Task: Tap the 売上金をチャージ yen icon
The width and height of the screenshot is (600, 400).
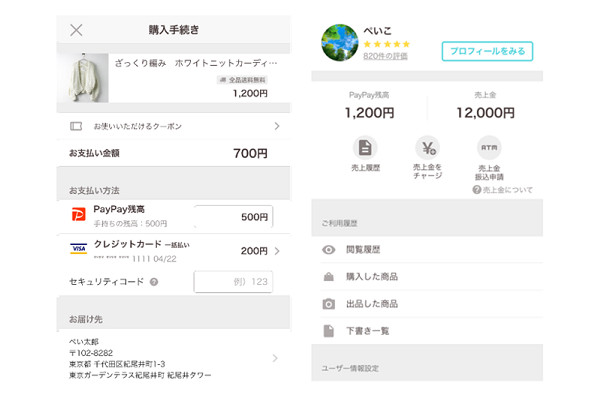Action: coord(427,148)
